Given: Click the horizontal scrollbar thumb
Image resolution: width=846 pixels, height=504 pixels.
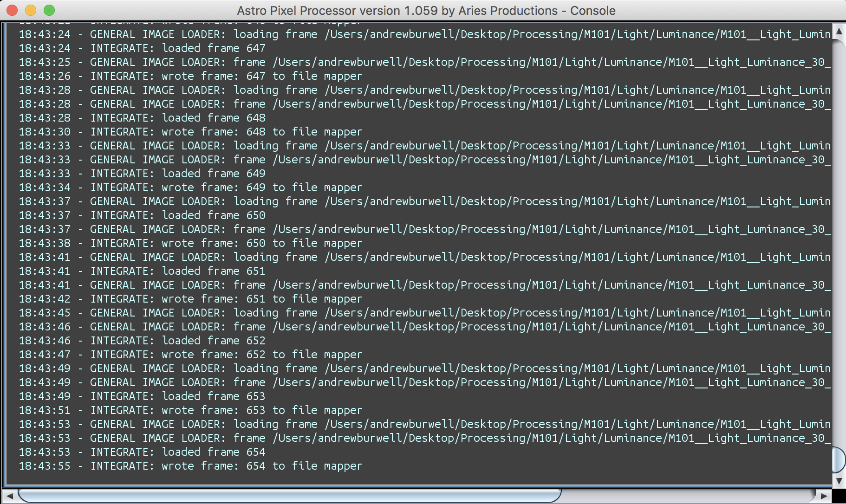Looking at the screenshot, I should click(x=288, y=496).
